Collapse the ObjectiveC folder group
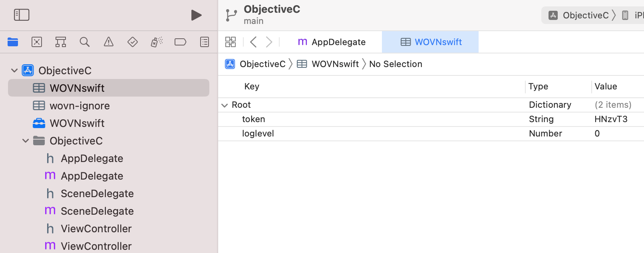Viewport: 644px width, 253px height. click(x=26, y=141)
